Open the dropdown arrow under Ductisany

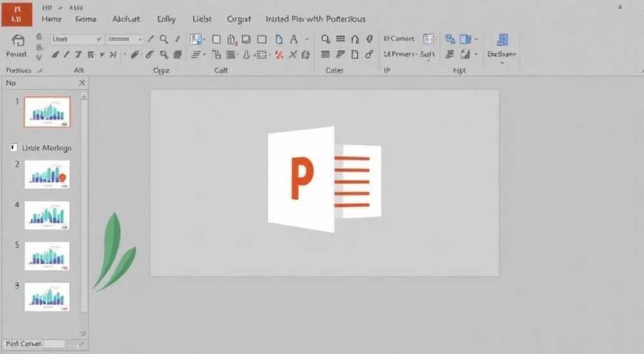[502, 63]
